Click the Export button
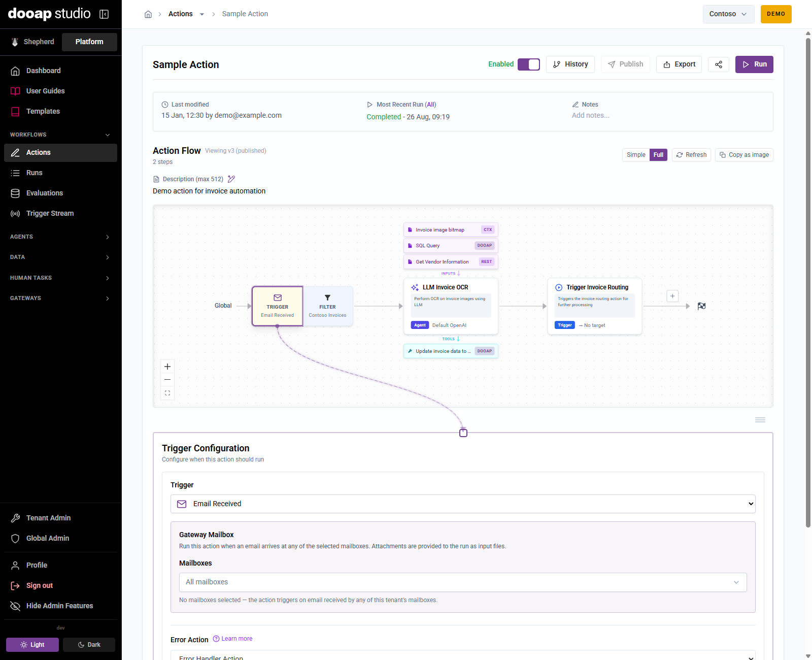 pos(679,64)
